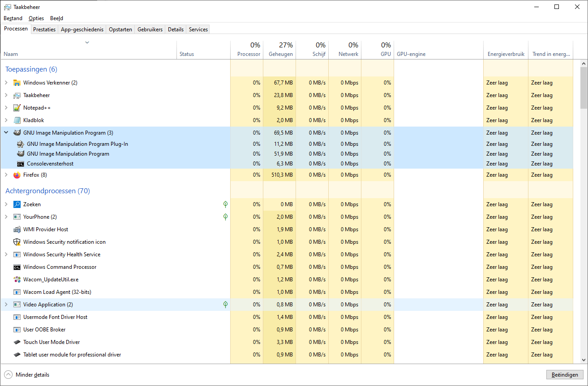Click the green leaf status icon for Zoeken
Image resolution: width=588 pixels, height=386 pixels.
226,204
